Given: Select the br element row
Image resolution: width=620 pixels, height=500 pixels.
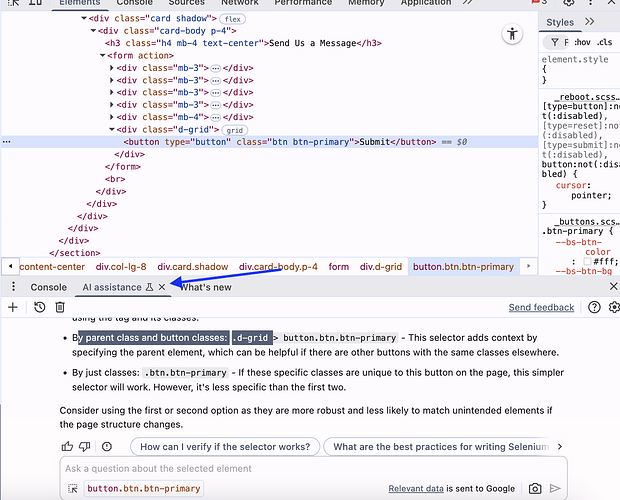Looking at the screenshot, I should coord(115,179).
